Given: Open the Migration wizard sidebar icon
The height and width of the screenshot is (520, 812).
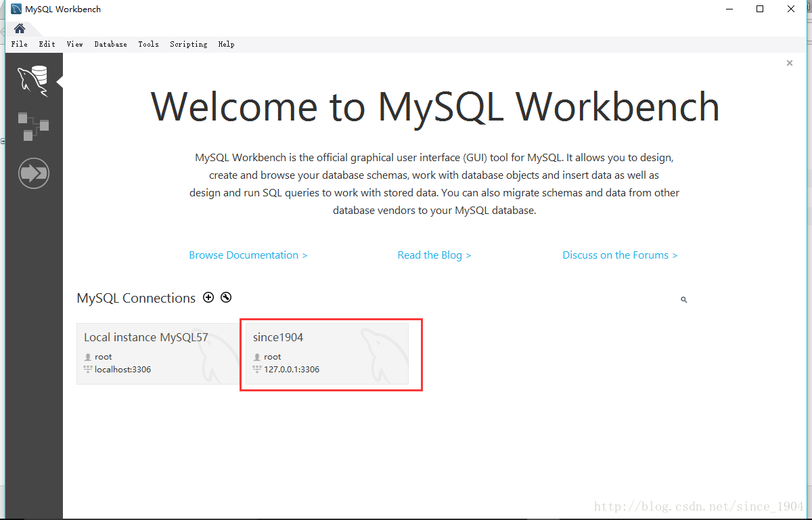Looking at the screenshot, I should [33, 174].
